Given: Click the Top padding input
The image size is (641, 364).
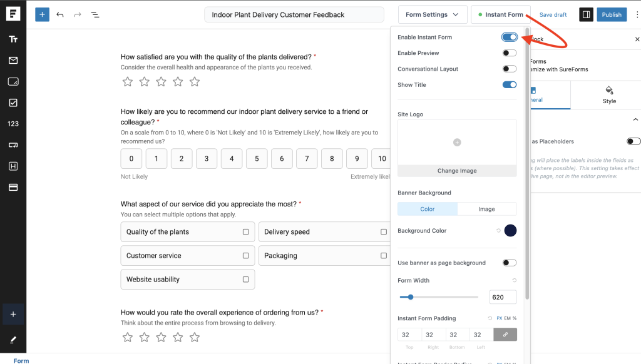Looking at the screenshot, I should 409,335.
